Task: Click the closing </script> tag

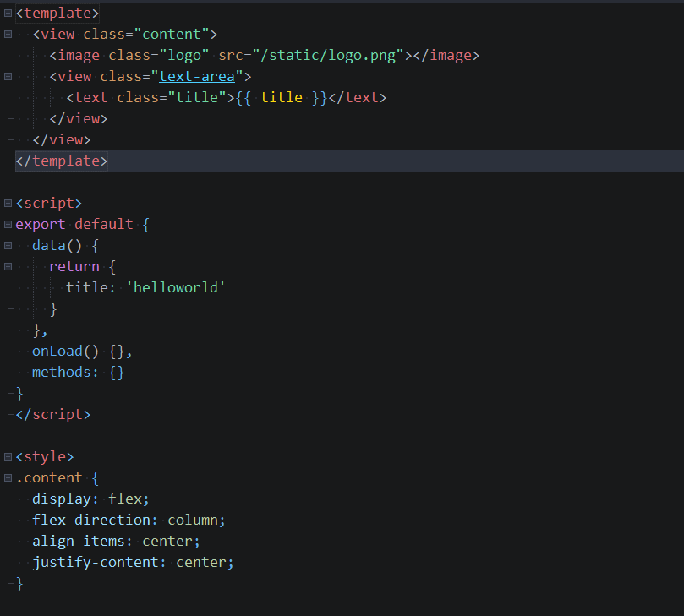Action: pyautogui.click(x=53, y=415)
